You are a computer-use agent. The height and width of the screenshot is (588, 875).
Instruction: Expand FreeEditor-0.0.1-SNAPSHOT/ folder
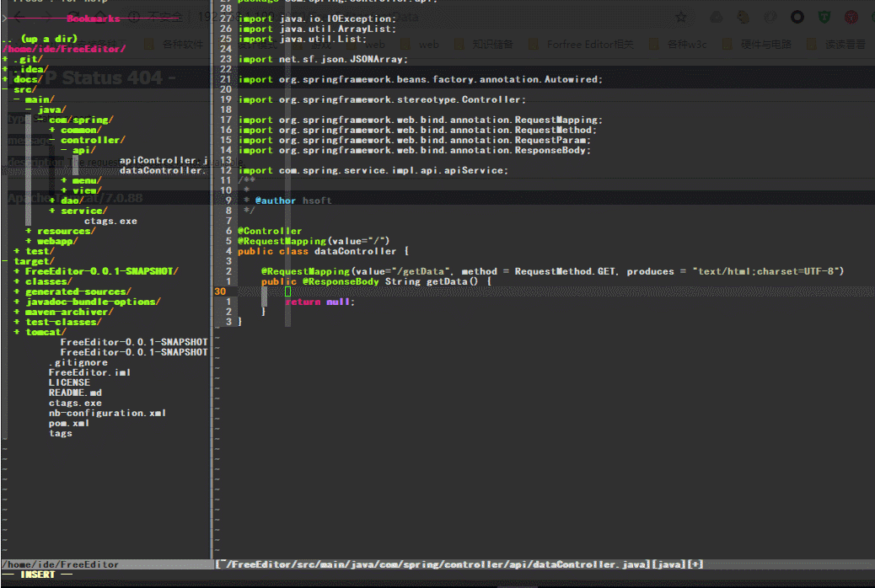(101, 271)
